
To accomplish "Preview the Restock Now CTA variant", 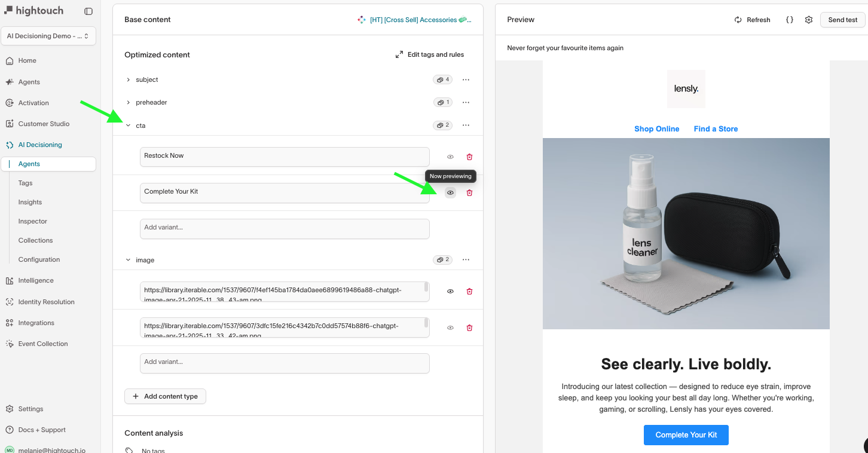I will pyautogui.click(x=450, y=157).
